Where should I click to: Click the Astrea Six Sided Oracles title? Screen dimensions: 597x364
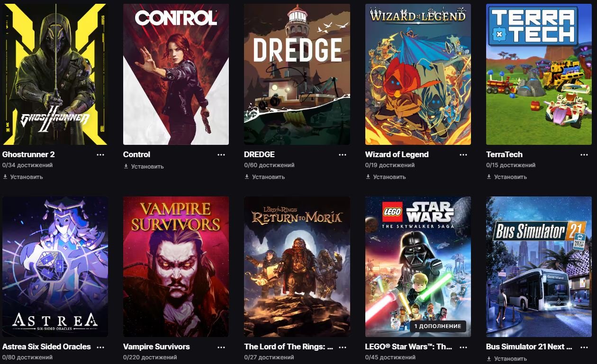click(x=46, y=346)
